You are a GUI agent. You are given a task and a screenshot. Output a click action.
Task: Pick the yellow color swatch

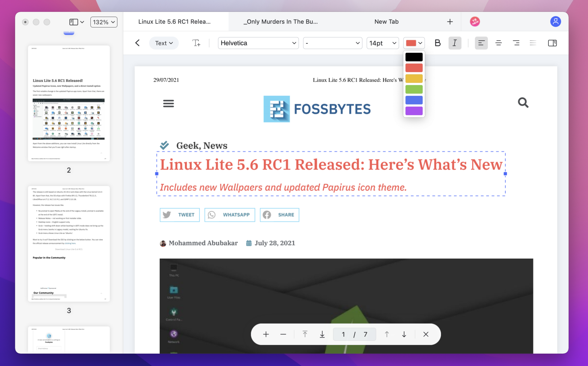[414, 79]
